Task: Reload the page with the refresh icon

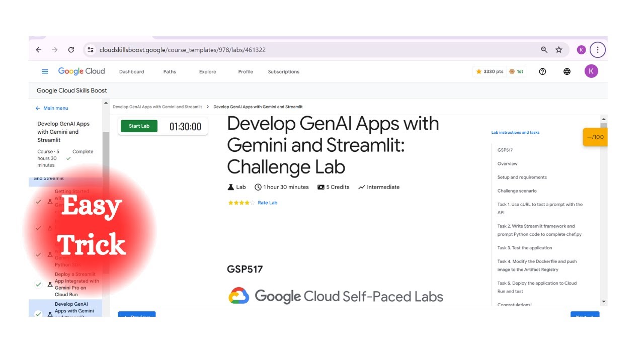Action: (x=71, y=50)
